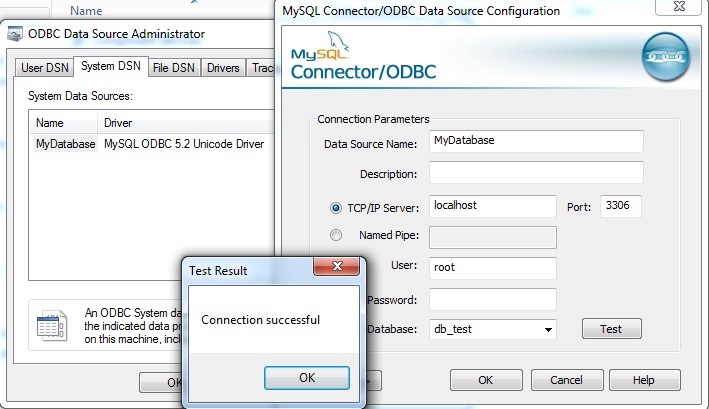
Task: Click the empty Description field
Action: 536,173
